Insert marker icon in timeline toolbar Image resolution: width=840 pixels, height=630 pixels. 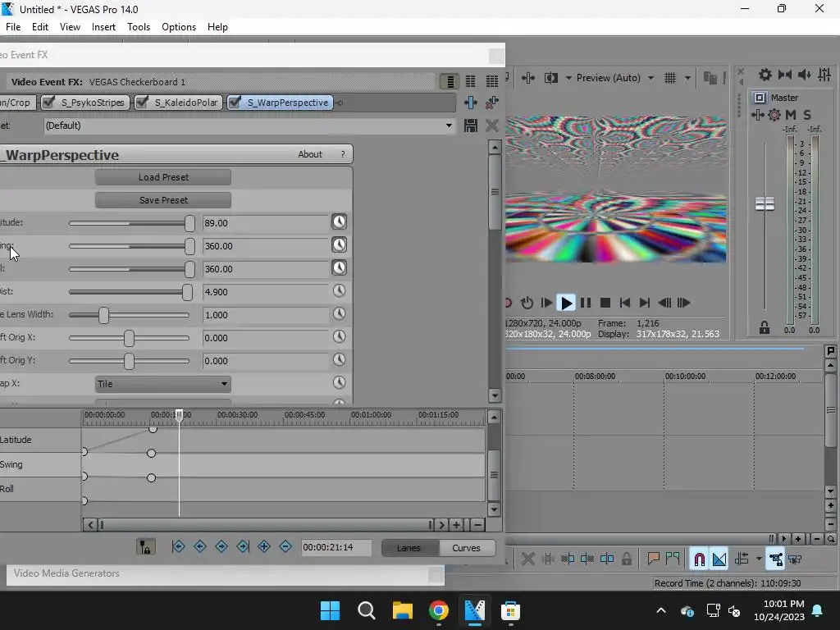[653, 559]
